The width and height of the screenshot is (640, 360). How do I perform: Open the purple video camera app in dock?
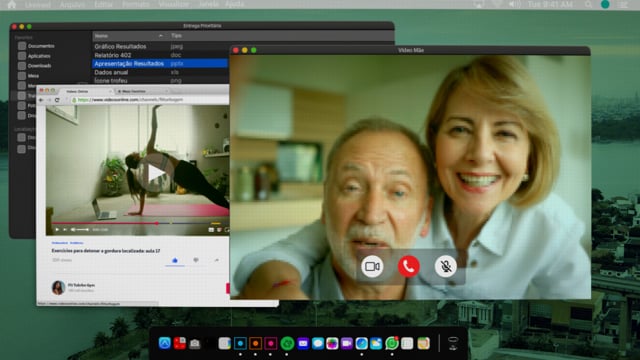(x=347, y=344)
